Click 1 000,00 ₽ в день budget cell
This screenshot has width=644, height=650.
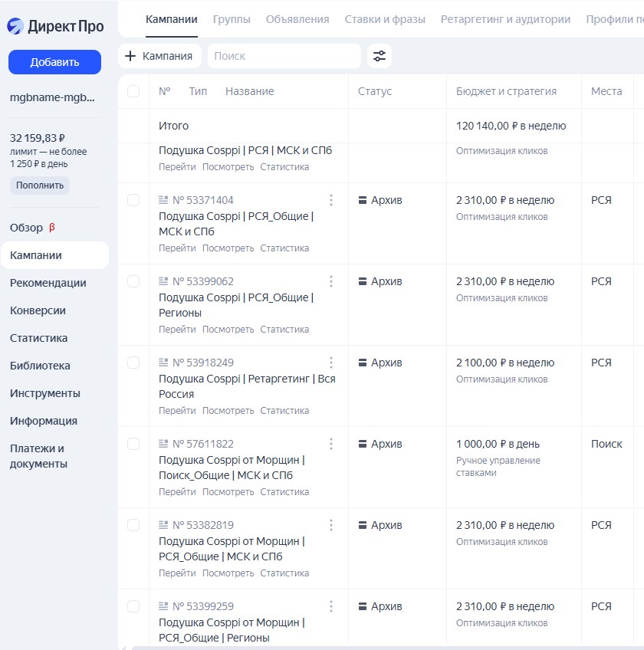tap(498, 444)
